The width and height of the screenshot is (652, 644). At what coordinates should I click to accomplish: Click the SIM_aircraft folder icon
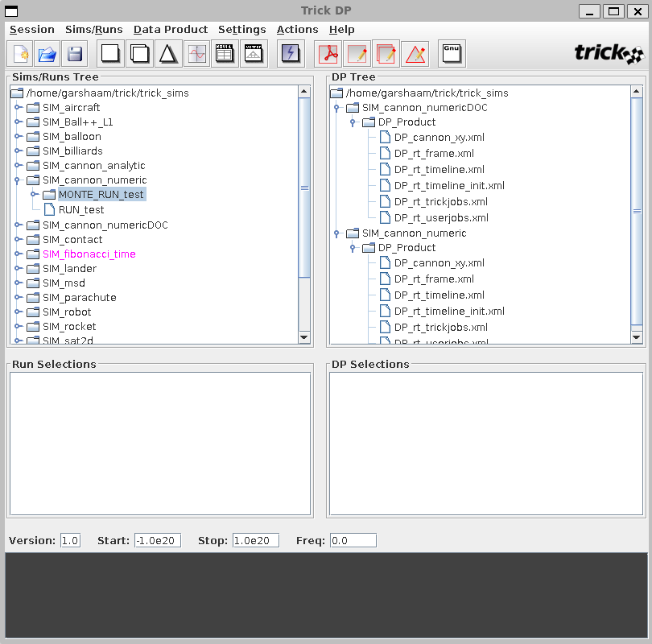(33, 108)
